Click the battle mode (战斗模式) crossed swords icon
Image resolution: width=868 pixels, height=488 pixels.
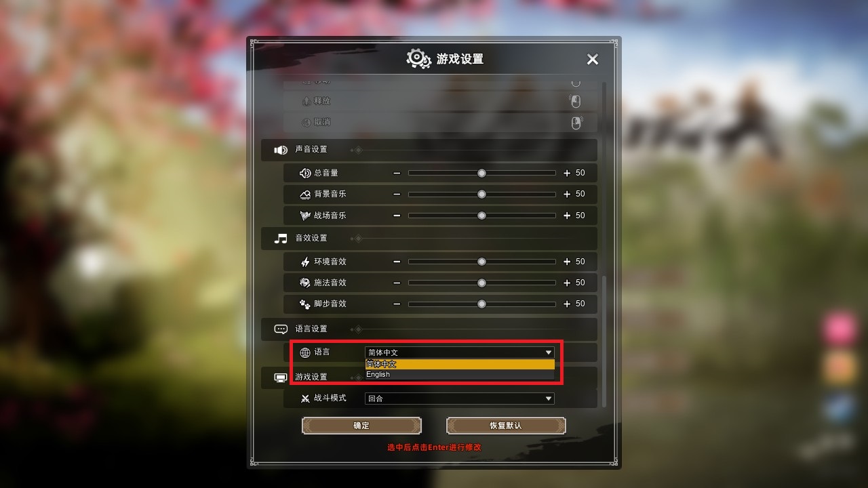coord(305,399)
